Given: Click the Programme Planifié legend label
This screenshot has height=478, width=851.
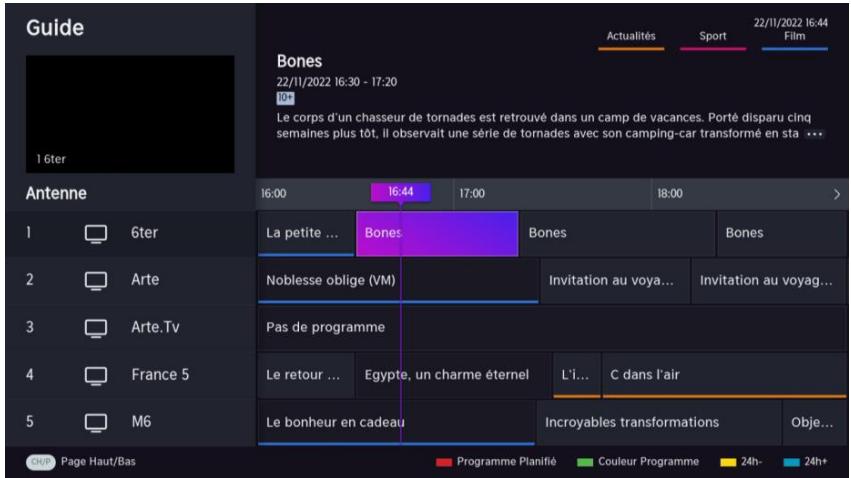Looking at the screenshot, I should [x=506, y=462].
